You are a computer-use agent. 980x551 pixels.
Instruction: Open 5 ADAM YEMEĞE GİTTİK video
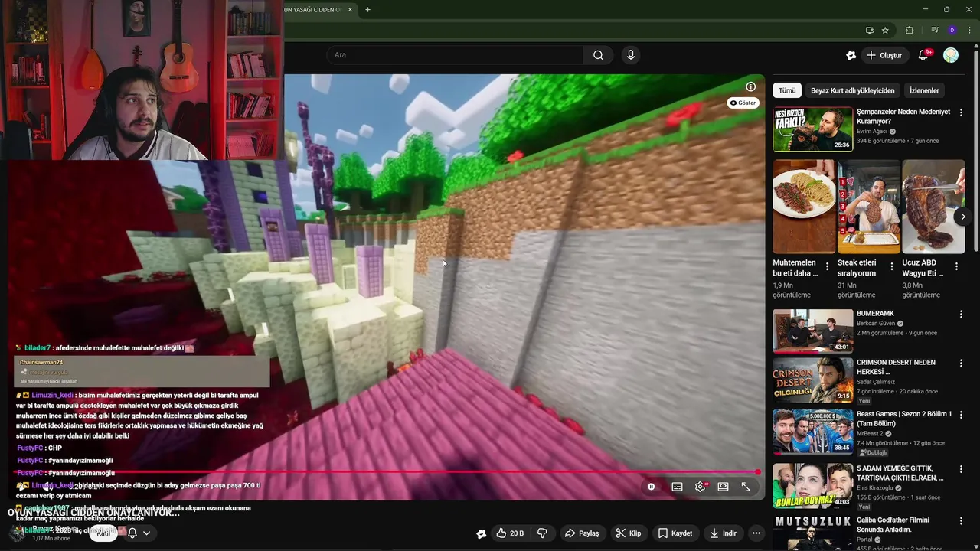click(900, 472)
